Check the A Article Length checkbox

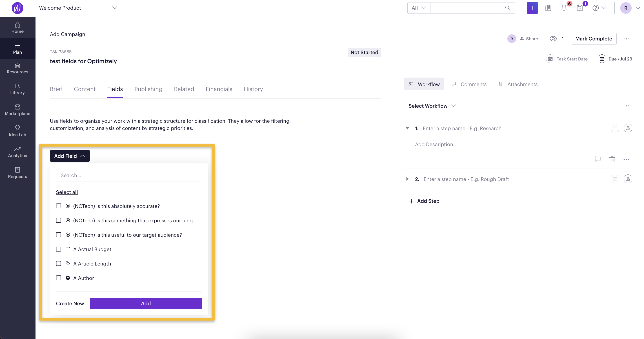[x=58, y=263]
